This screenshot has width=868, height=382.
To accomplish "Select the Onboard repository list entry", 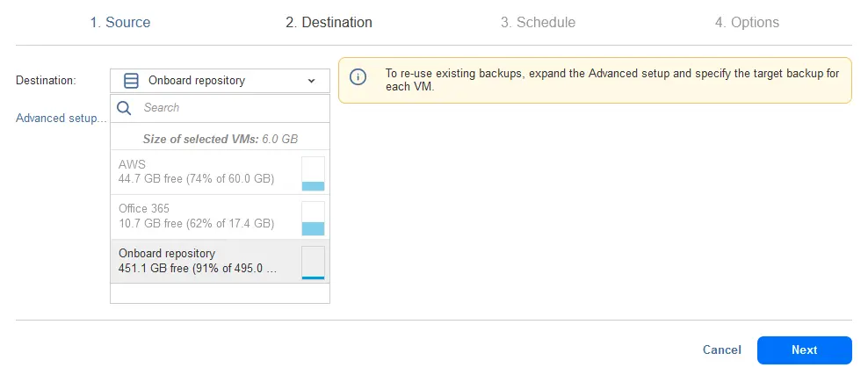I will 220,262.
